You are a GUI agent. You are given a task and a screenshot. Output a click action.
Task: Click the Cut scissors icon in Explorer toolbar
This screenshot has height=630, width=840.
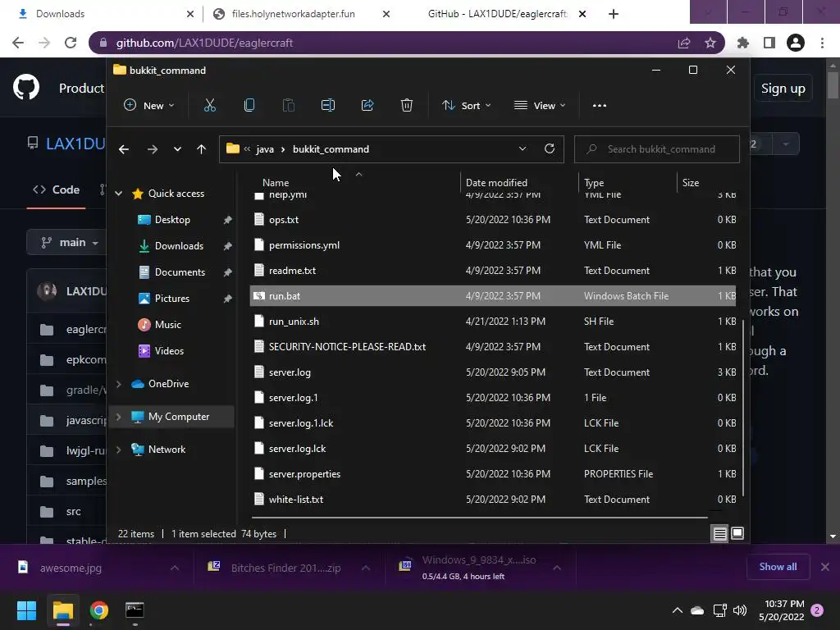[x=209, y=106]
